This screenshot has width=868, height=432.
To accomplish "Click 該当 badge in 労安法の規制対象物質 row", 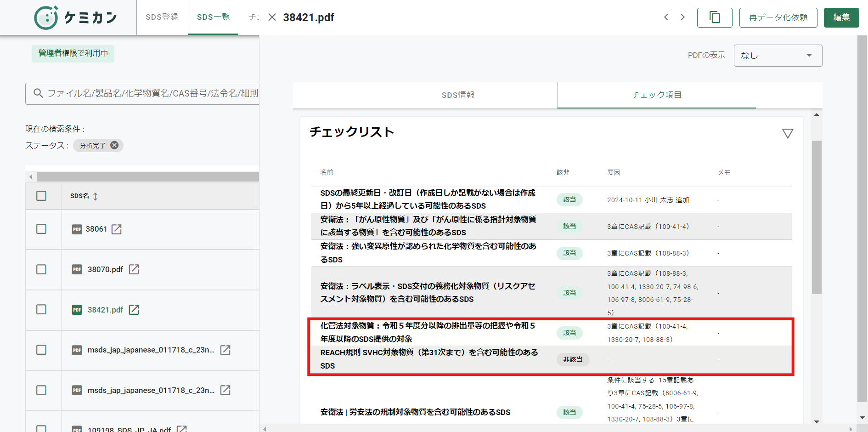I will point(569,412).
